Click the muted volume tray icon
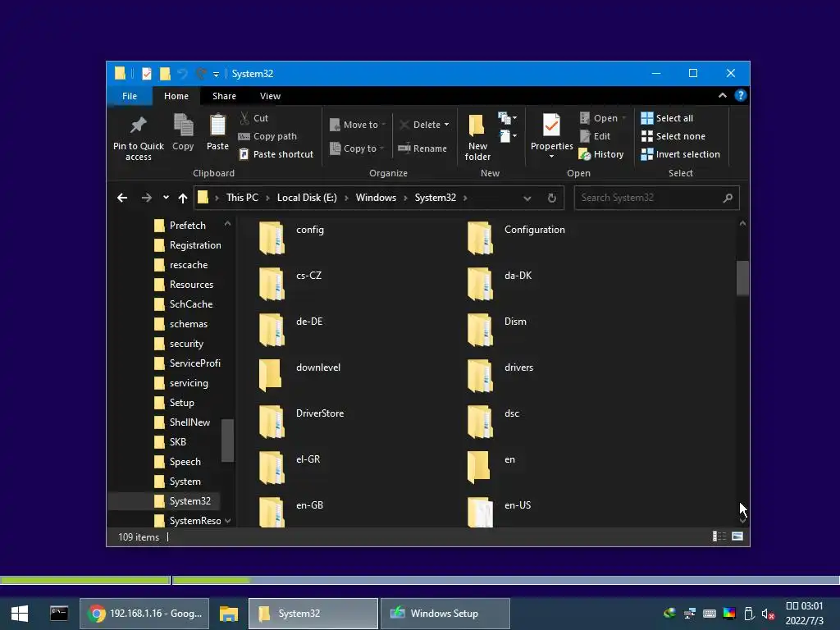The width and height of the screenshot is (840, 630). click(x=768, y=614)
